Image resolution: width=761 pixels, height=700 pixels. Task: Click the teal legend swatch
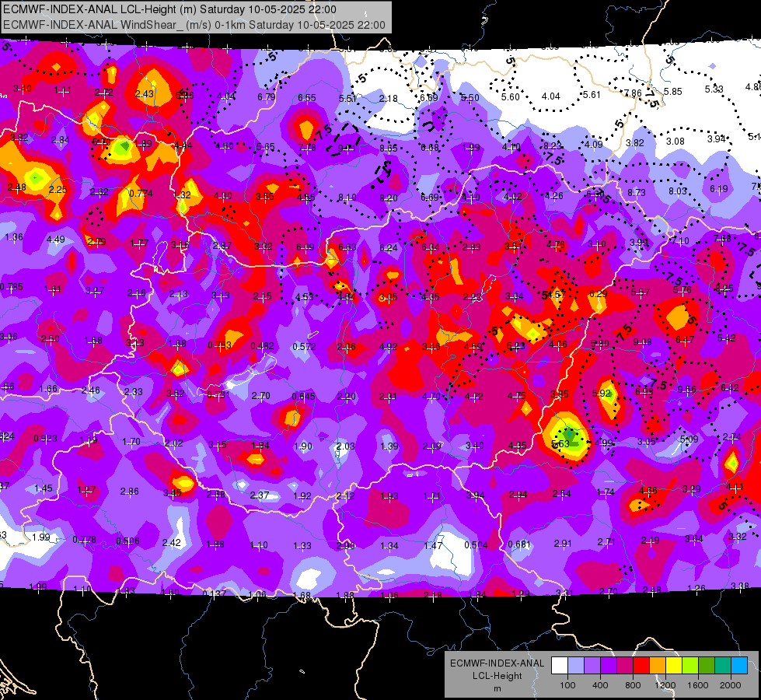pyautogui.click(x=723, y=665)
